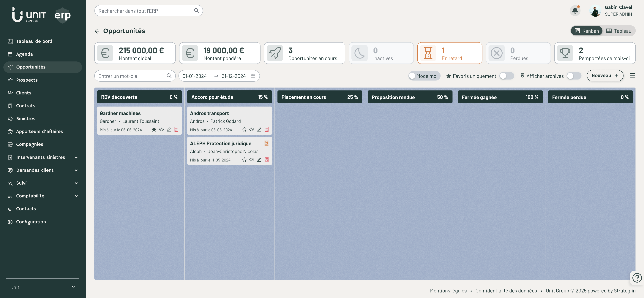Unfavorite Gardner machines with the star icon
The width and height of the screenshot is (644, 298).
(x=154, y=129)
